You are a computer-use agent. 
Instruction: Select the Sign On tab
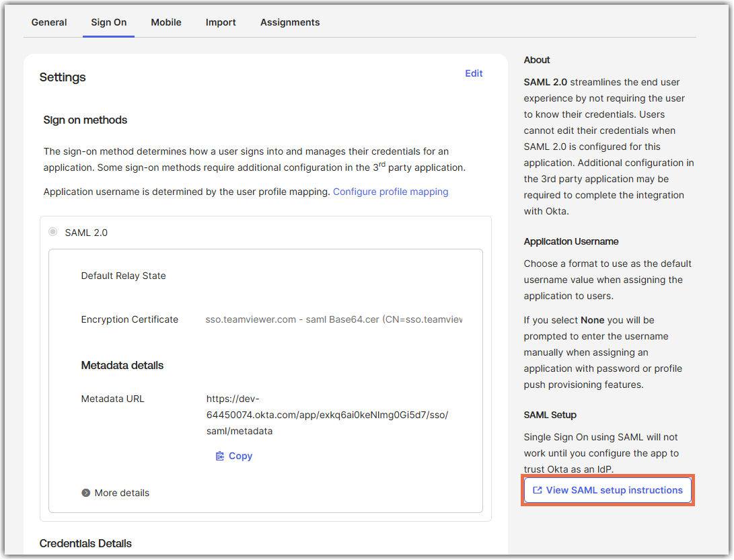108,22
